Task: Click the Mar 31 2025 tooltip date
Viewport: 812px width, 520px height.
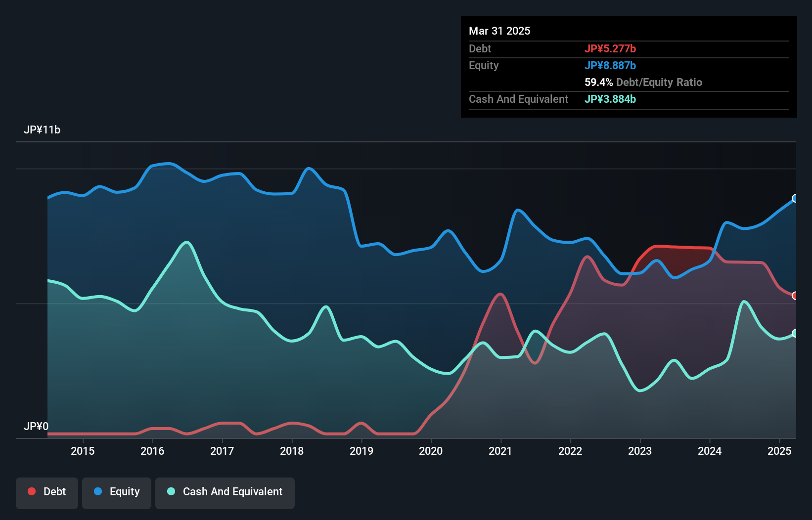Action: [499, 31]
